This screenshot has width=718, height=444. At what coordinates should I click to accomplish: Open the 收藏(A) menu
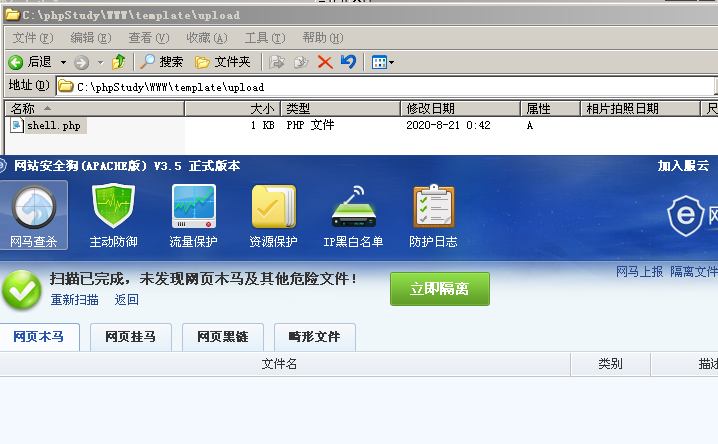click(207, 38)
